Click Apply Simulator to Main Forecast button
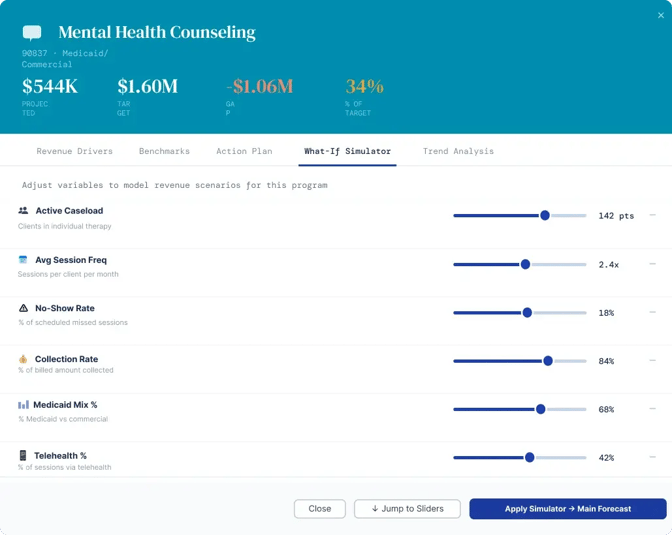Image resolution: width=672 pixels, height=535 pixels. [x=568, y=509]
